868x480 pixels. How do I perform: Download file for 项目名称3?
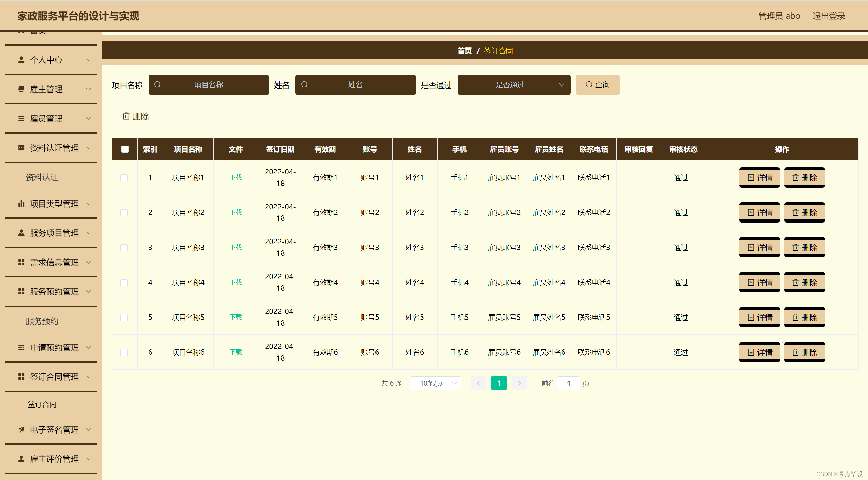coord(236,247)
